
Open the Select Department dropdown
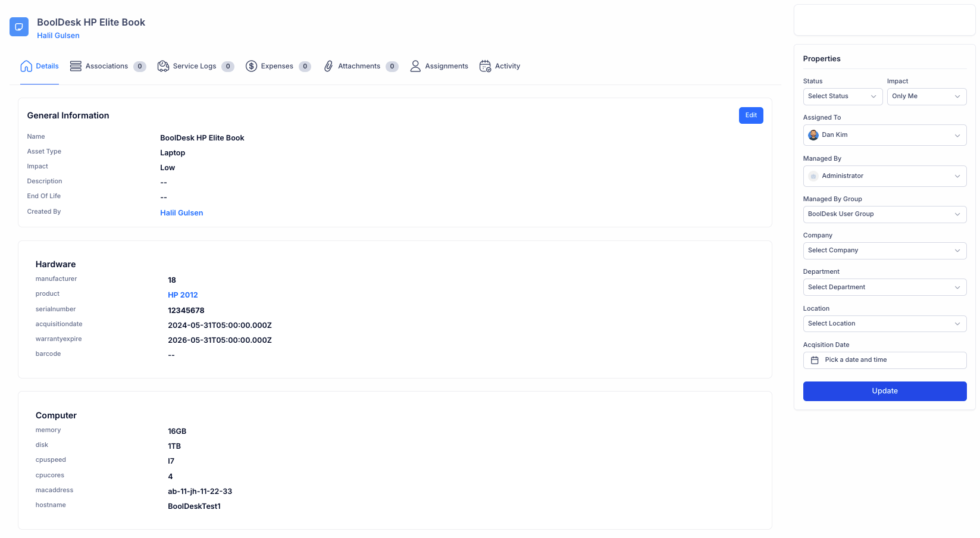[x=885, y=287]
